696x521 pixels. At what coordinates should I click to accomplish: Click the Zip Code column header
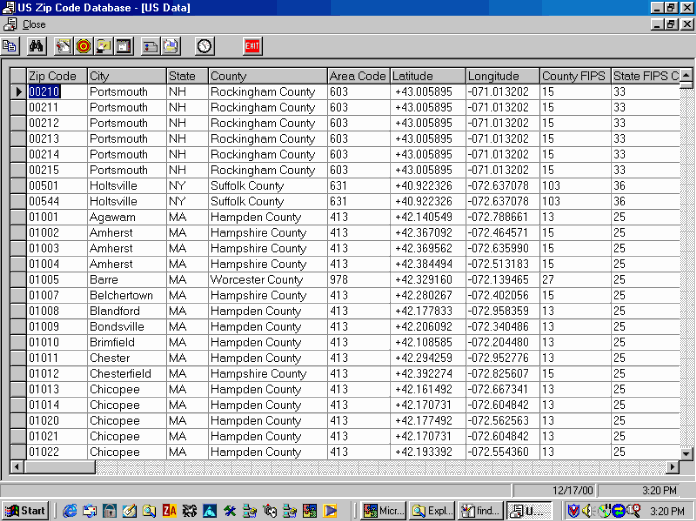(x=56, y=76)
